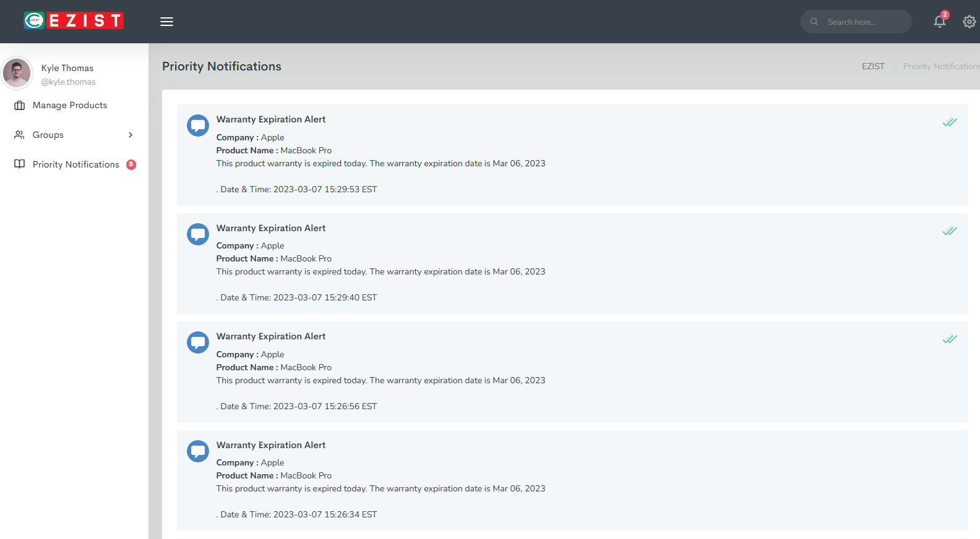The width and height of the screenshot is (980, 539).
Task: Click the Priority Notifications breadcrumb
Action: click(941, 66)
